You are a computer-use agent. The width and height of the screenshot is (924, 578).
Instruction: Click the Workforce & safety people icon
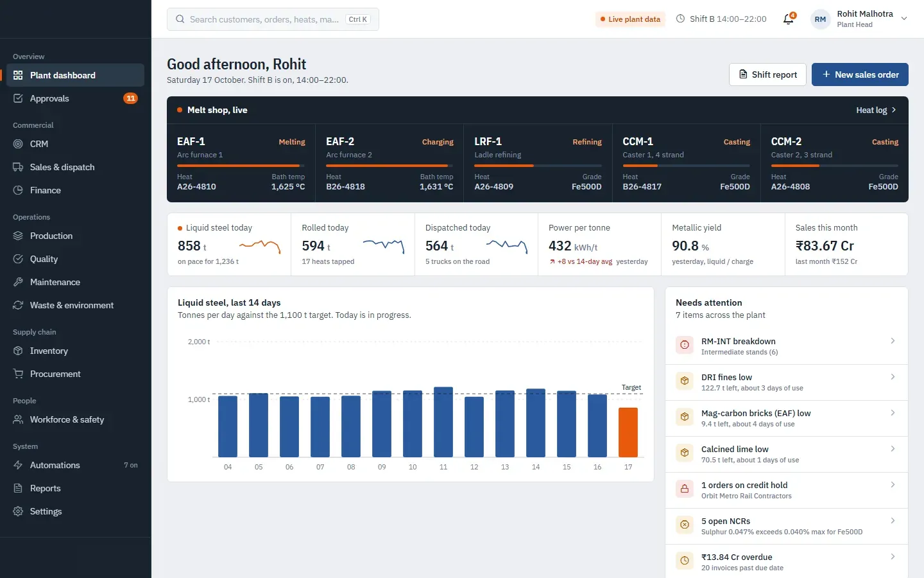pyautogui.click(x=18, y=419)
